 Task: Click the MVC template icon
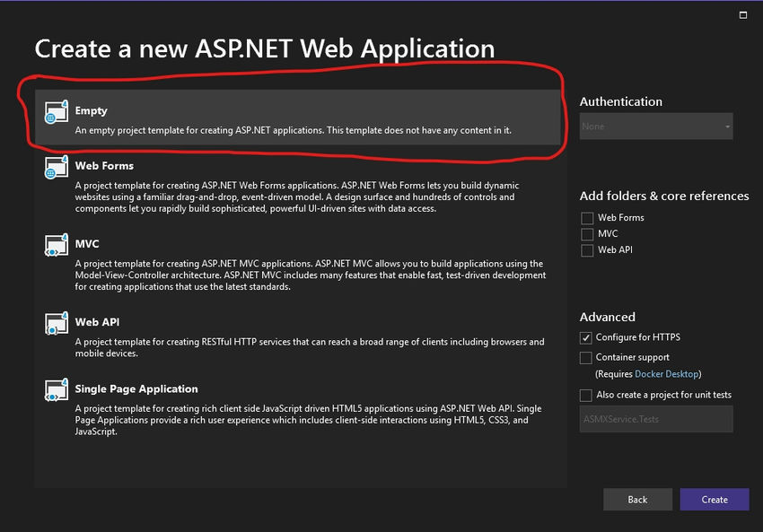pyautogui.click(x=57, y=245)
